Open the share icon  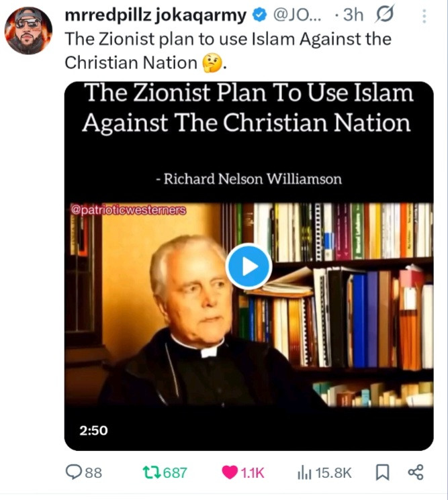416,472
